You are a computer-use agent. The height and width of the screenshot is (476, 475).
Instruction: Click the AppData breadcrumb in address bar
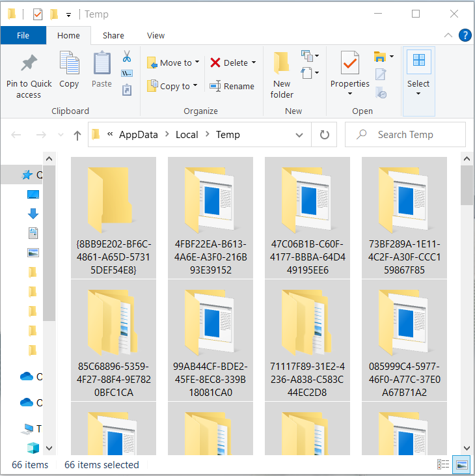(138, 135)
